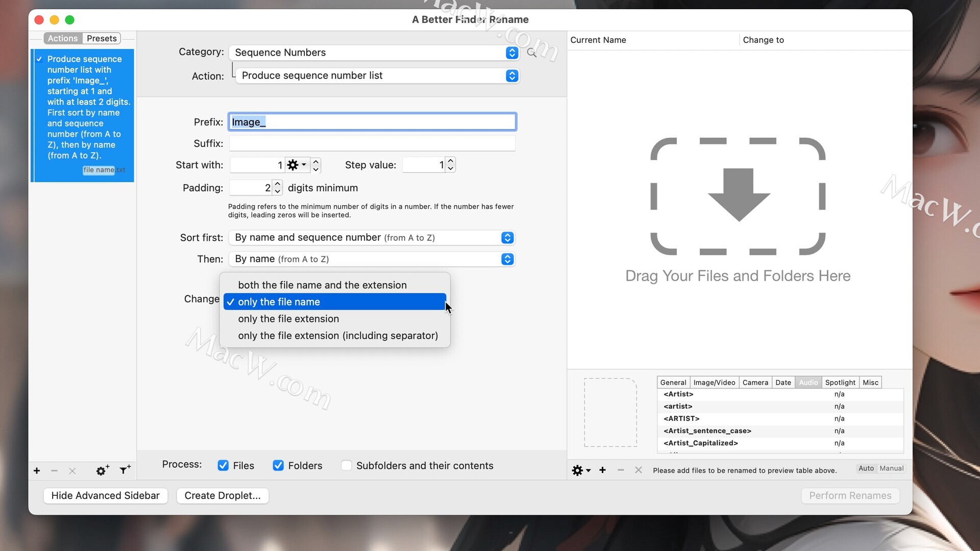
Task: Toggle the Folders process checkbox
Action: tap(278, 465)
